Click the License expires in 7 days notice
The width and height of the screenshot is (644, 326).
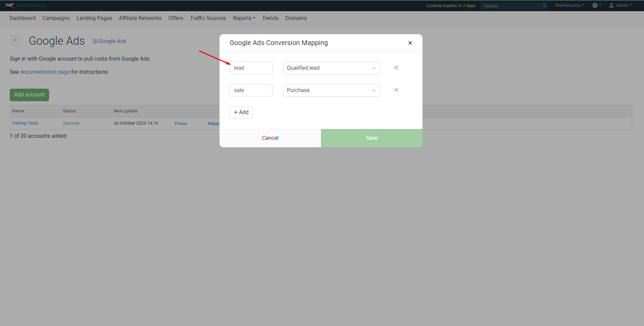[451, 6]
